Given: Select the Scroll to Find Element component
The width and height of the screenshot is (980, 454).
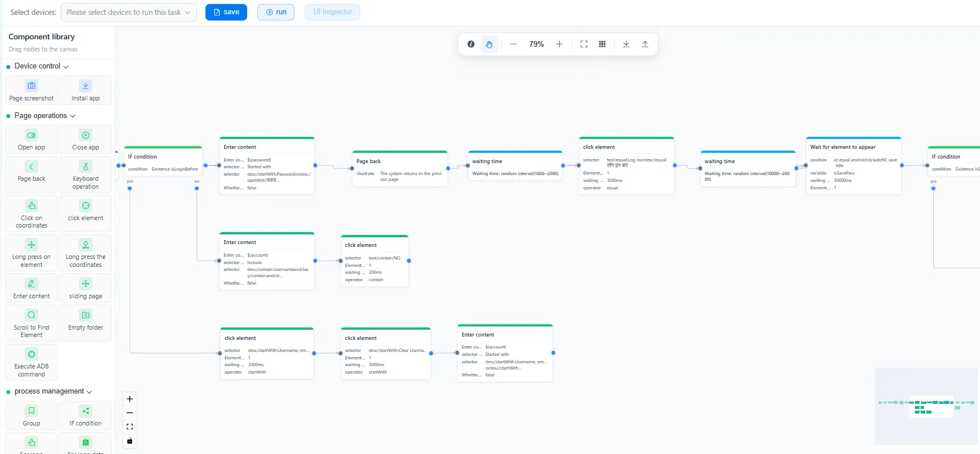Looking at the screenshot, I should [31, 323].
